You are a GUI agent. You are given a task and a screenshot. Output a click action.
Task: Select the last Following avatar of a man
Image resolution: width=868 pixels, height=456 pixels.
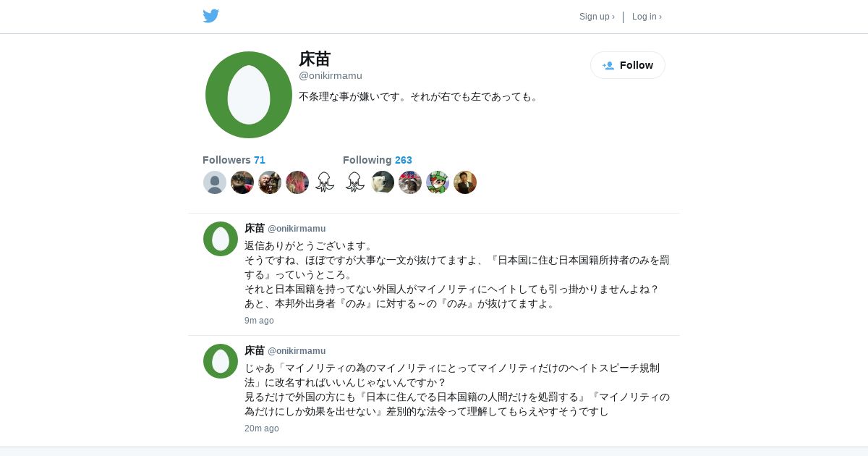[x=465, y=182]
